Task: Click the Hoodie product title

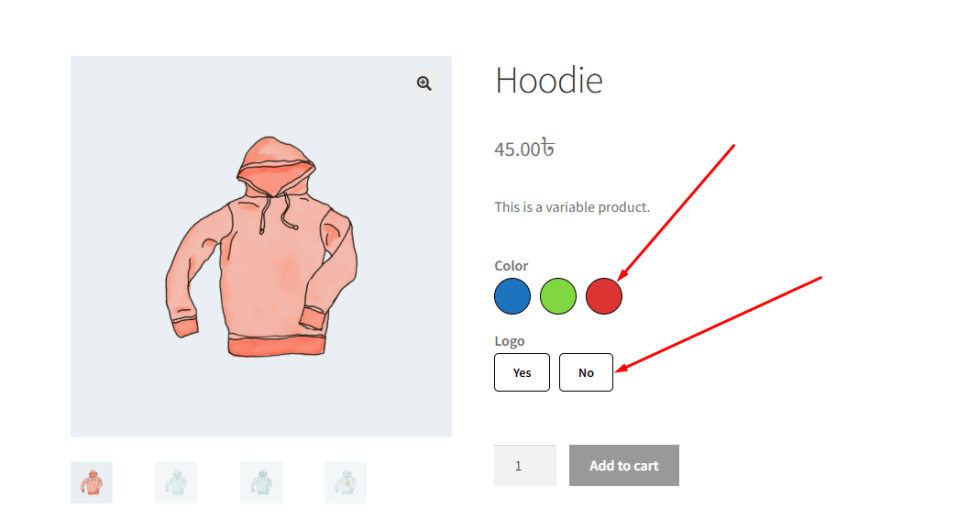Action: (549, 81)
